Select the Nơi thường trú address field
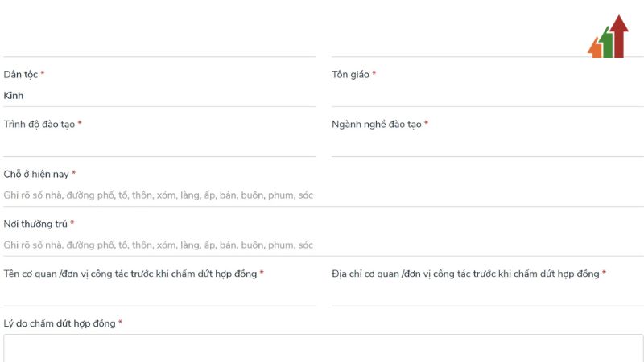The width and height of the screenshot is (644, 362). 159,245
